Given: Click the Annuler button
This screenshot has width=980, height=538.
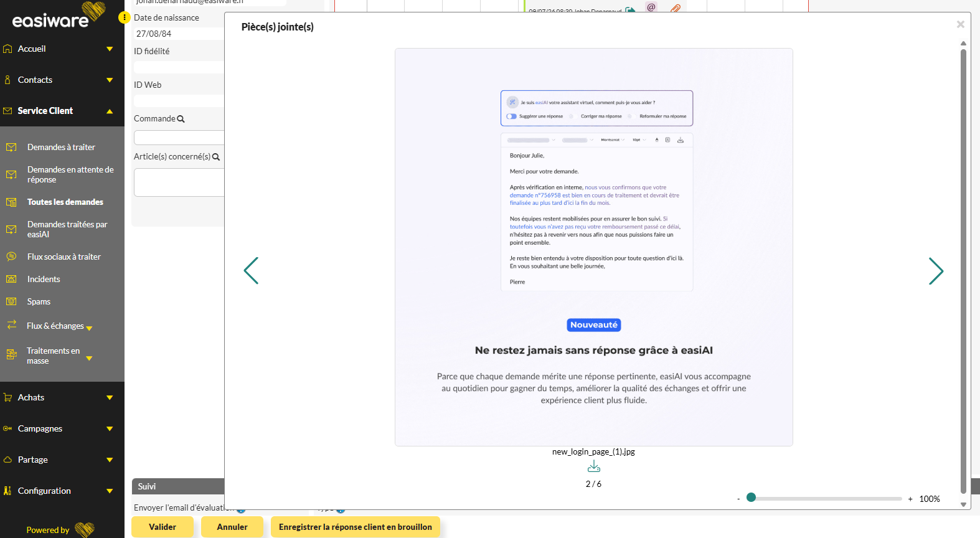Looking at the screenshot, I should [232, 527].
